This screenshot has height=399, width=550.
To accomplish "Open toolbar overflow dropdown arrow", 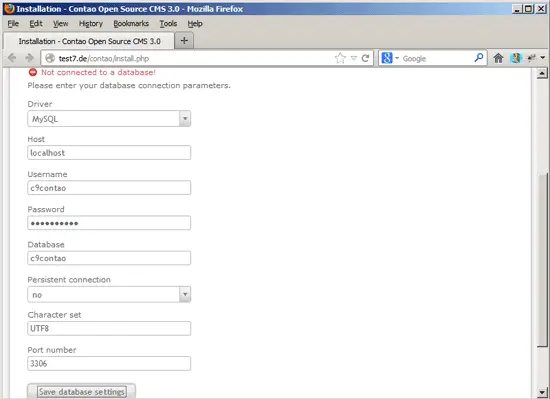I will click(x=543, y=58).
